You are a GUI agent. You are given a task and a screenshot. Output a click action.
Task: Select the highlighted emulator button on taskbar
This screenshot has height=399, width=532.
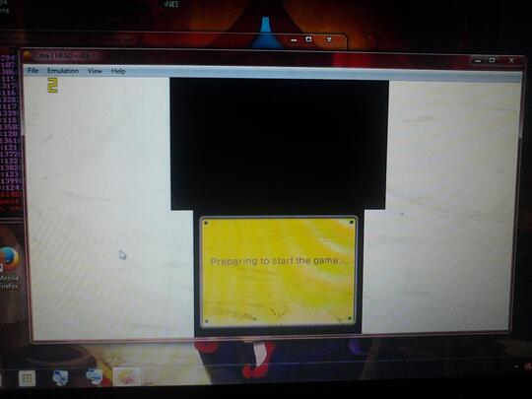pyautogui.click(x=127, y=376)
